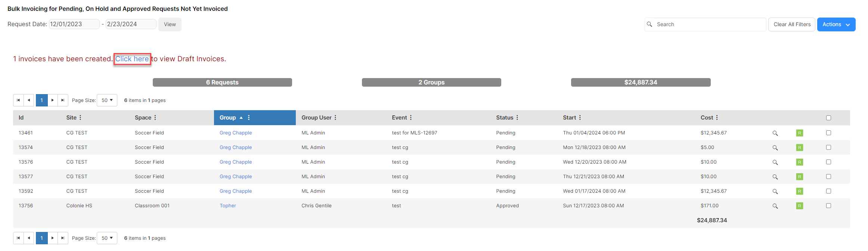This screenshot has width=868, height=251.
Task: Click green R icon for request 13592
Action: pos(799,191)
